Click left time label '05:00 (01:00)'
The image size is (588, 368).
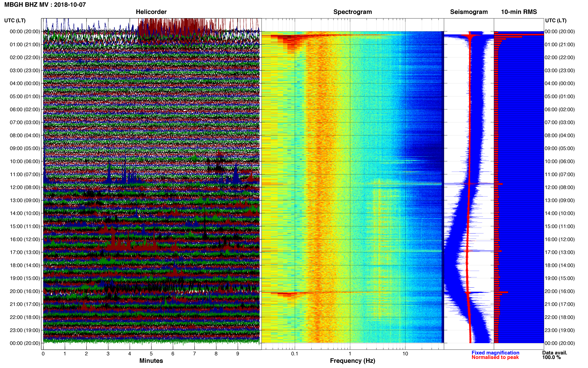tap(25, 96)
